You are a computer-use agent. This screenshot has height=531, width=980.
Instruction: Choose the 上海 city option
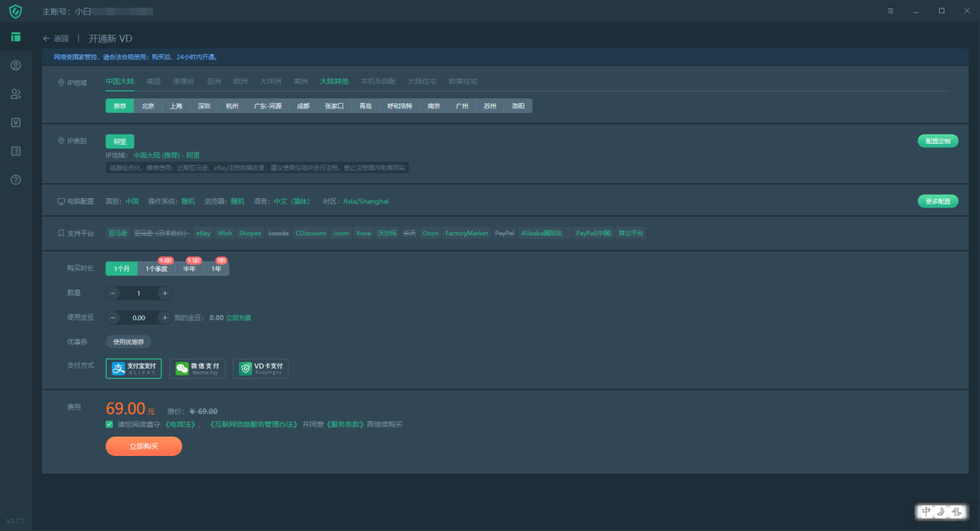[176, 106]
